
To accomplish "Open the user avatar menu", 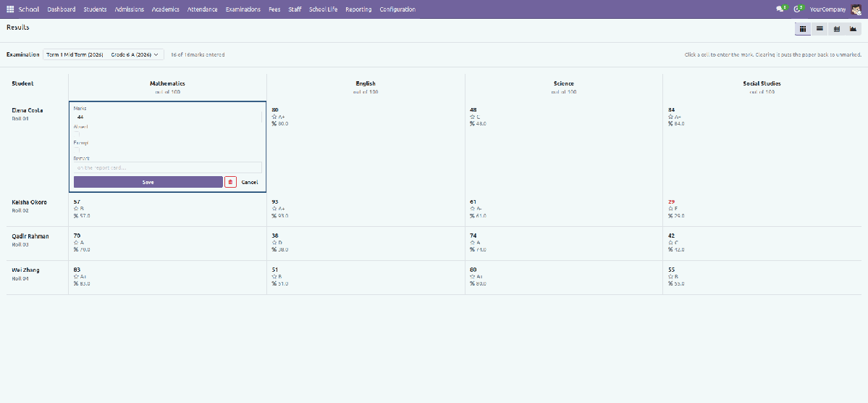I will pos(856,9).
